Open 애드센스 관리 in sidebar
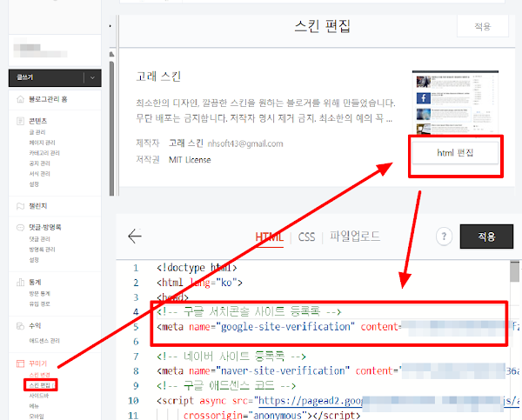 [44, 341]
